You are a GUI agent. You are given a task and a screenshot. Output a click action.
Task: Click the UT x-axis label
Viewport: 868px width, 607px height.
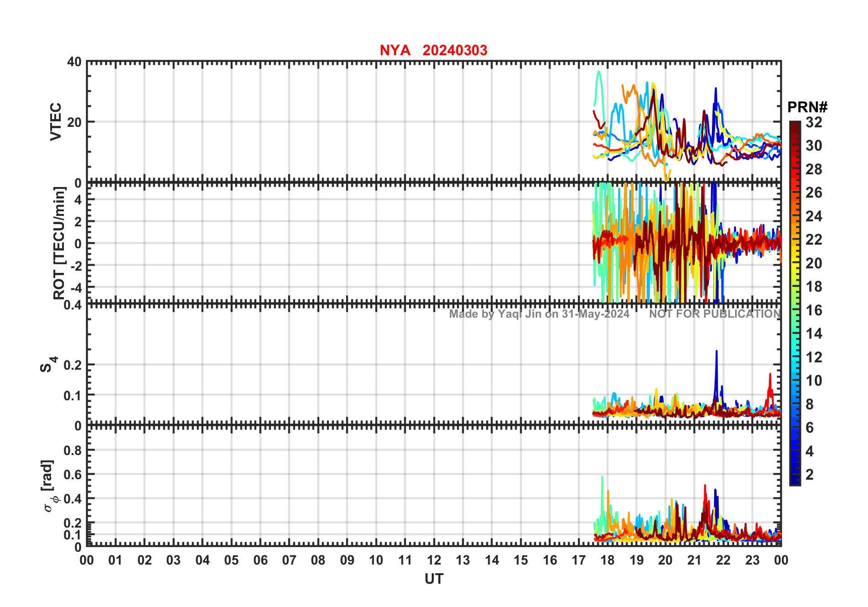tap(434, 579)
